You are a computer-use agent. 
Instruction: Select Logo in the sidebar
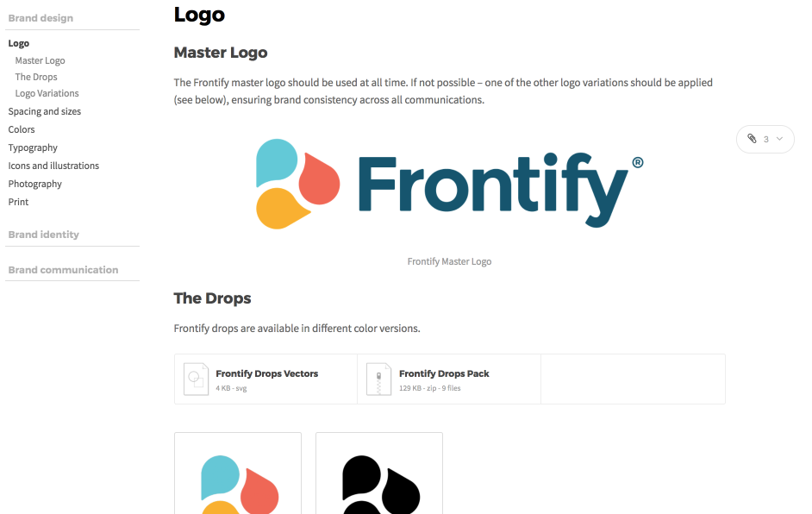tap(19, 43)
